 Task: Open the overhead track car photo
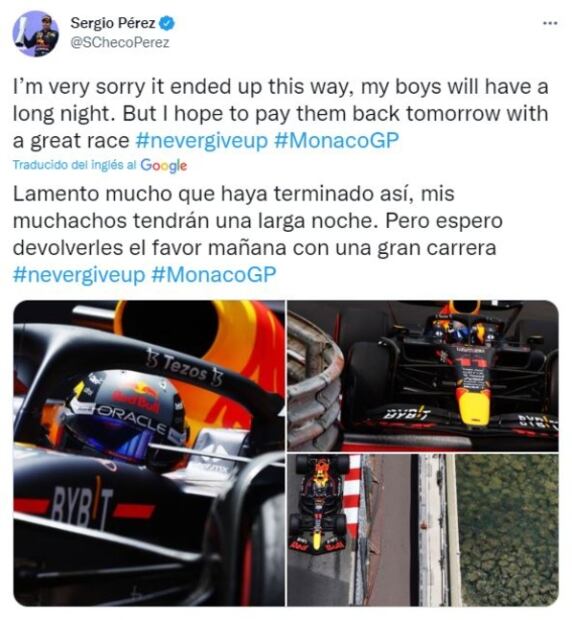click(423, 530)
